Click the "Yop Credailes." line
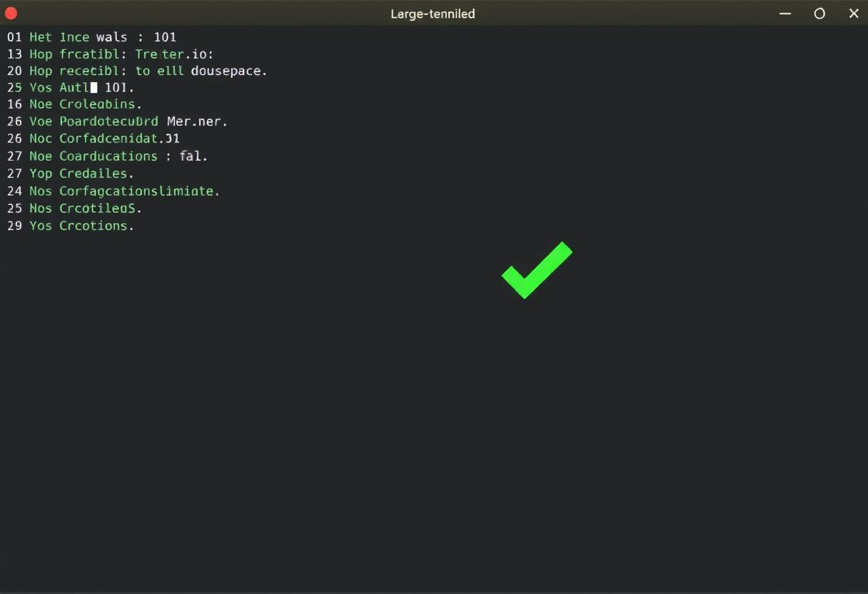The image size is (868, 594). [x=71, y=173]
